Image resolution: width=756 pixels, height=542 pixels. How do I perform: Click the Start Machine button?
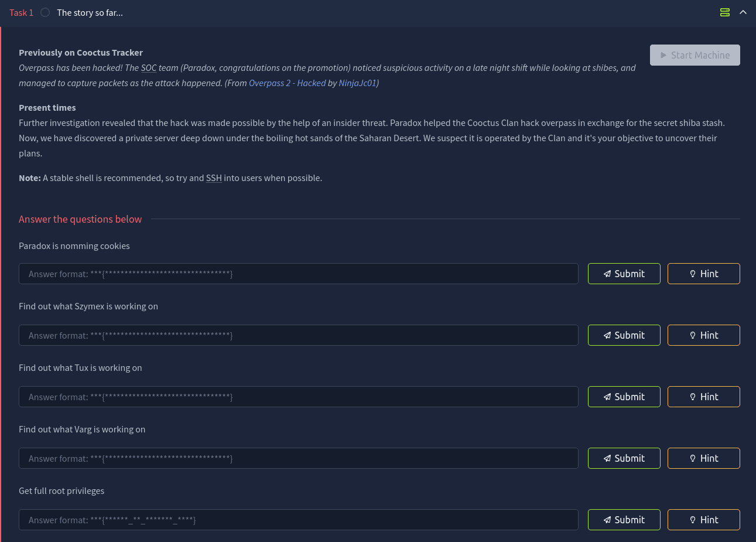pos(695,55)
